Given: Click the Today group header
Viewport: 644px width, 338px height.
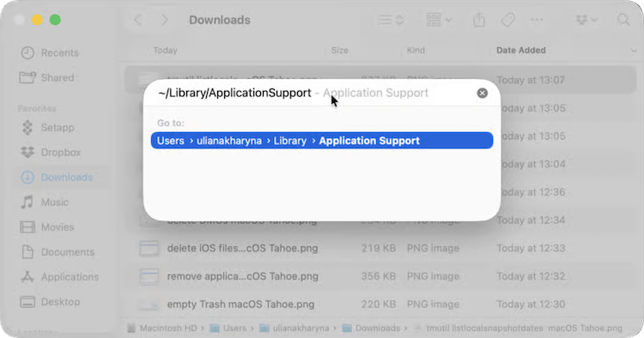Looking at the screenshot, I should click(165, 51).
